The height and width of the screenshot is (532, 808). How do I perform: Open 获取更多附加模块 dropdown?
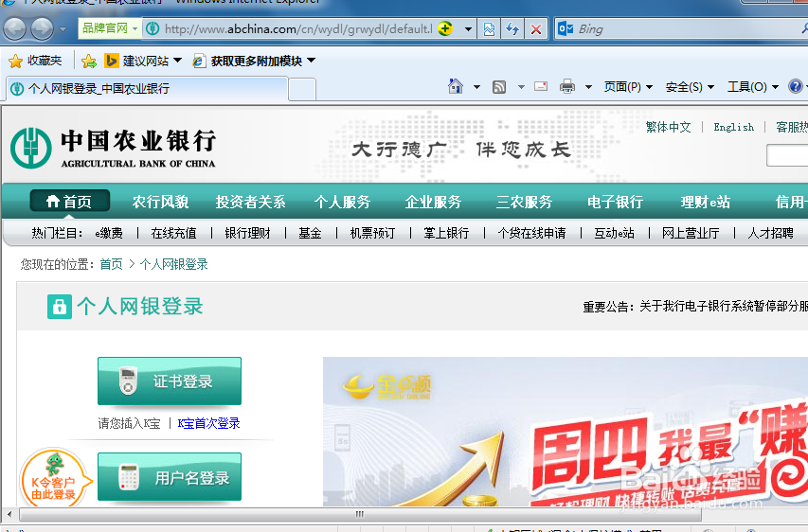pos(254,61)
